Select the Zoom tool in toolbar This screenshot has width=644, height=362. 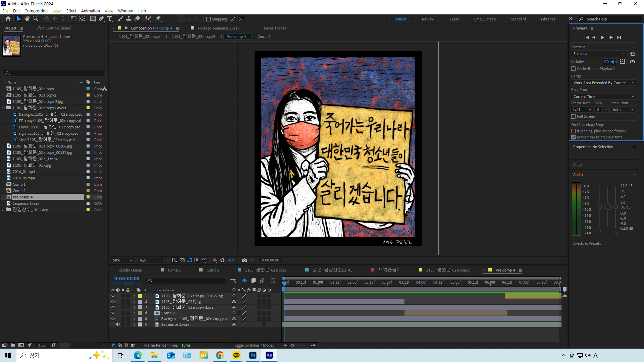click(x=36, y=19)
